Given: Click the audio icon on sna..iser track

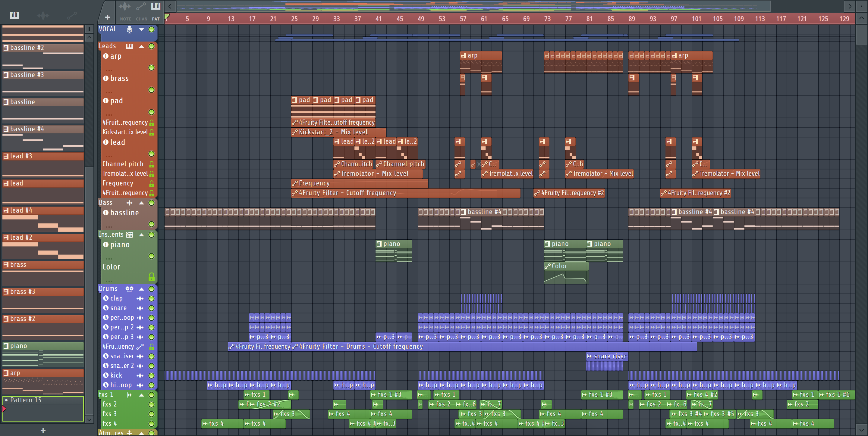Looking at the screenshot, I should [x=140, y=356].
